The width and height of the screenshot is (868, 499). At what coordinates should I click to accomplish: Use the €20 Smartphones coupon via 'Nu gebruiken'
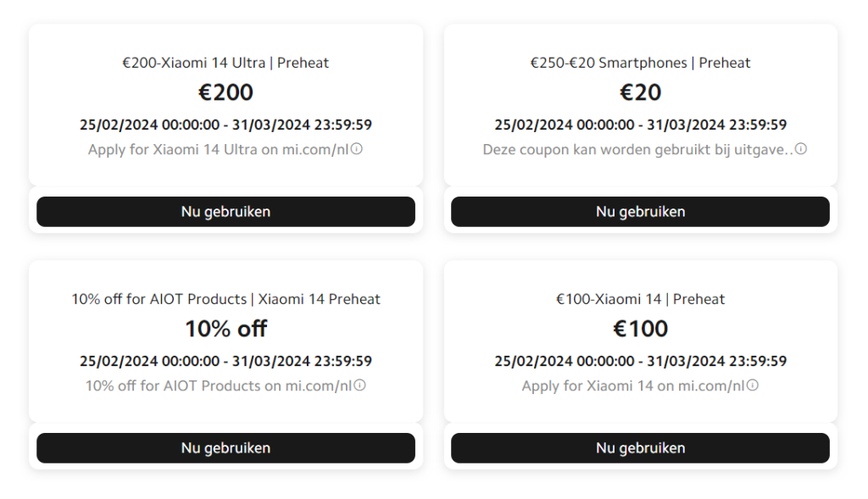[x=640, y=212]
